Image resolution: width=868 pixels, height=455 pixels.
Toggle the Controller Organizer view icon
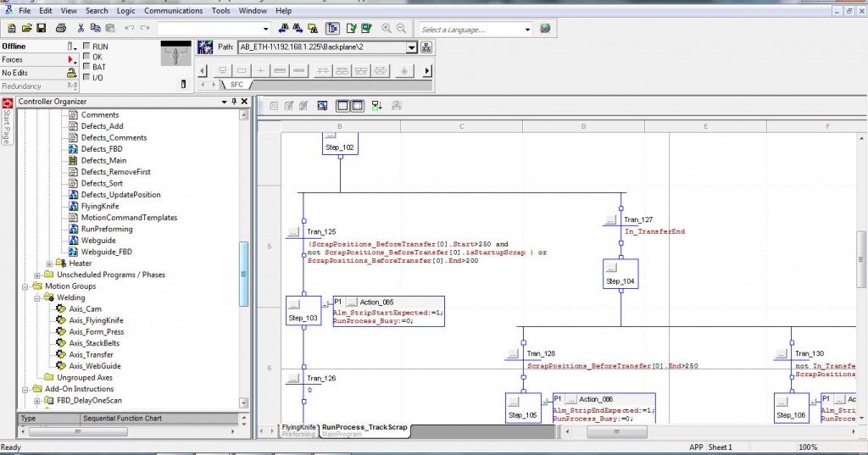(332, 28)
